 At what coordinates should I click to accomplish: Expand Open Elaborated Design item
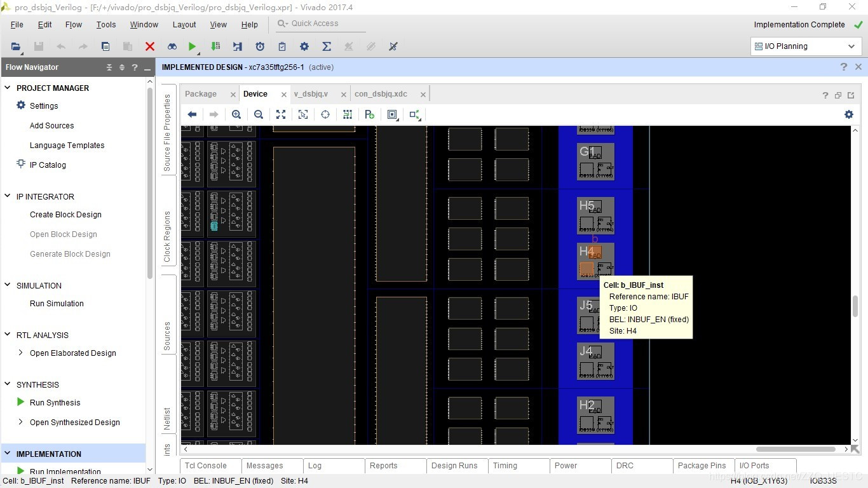[x=20, y=353]
